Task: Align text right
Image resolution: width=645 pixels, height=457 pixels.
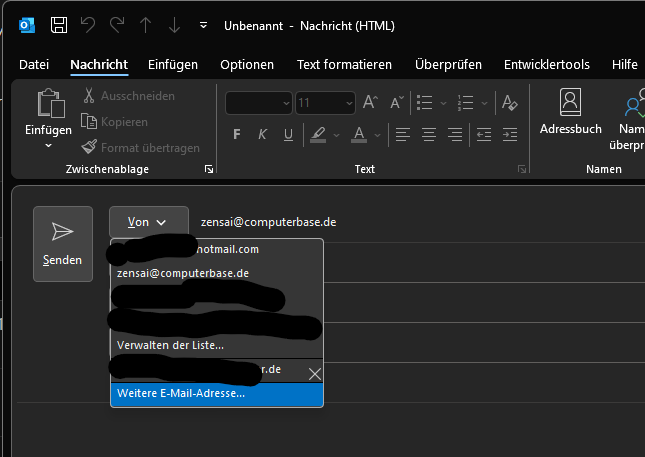Action: point(455,135)
